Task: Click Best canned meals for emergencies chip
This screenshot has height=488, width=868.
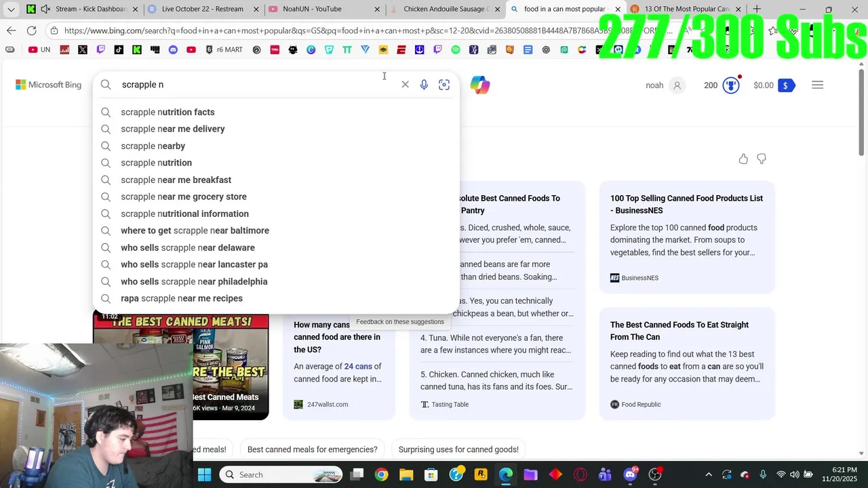Action: point(312,449)
